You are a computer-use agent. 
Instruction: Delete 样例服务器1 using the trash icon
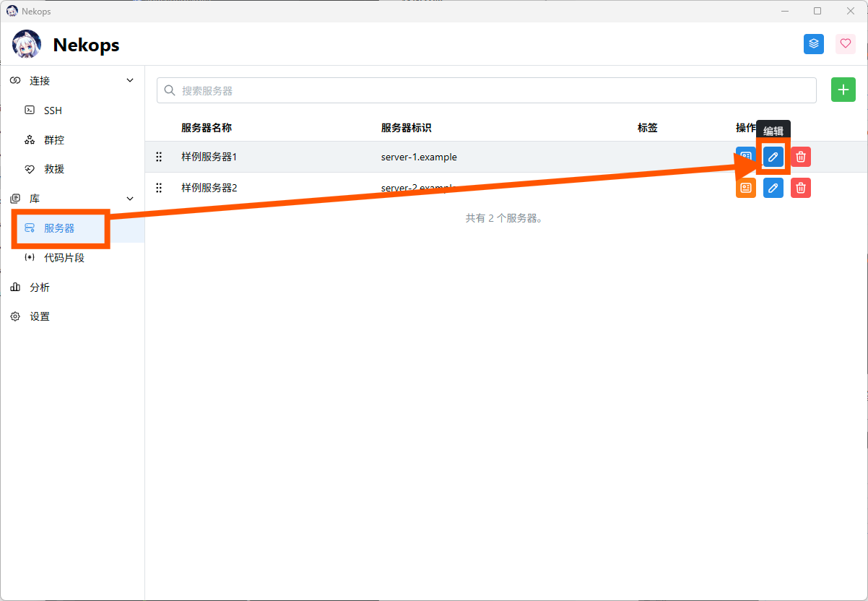coord(800,157)
